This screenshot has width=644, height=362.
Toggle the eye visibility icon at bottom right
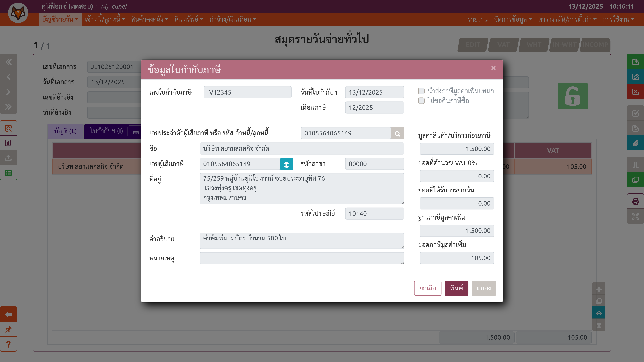pyautogui.click(x=599, y=313)
